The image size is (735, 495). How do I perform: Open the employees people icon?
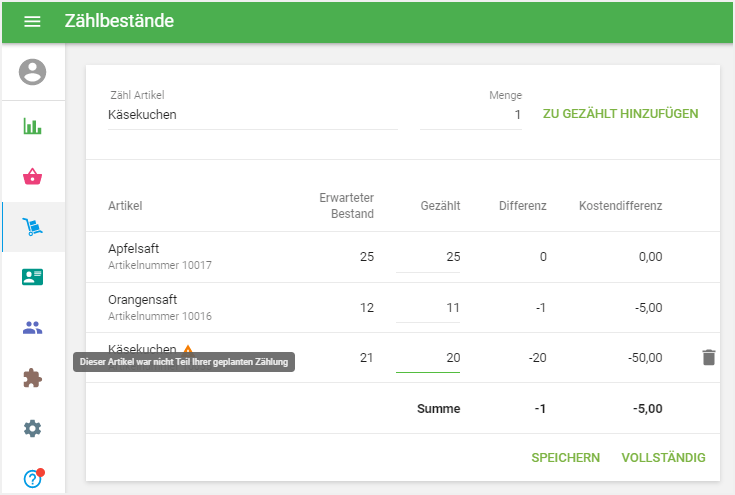click(33, 327)
